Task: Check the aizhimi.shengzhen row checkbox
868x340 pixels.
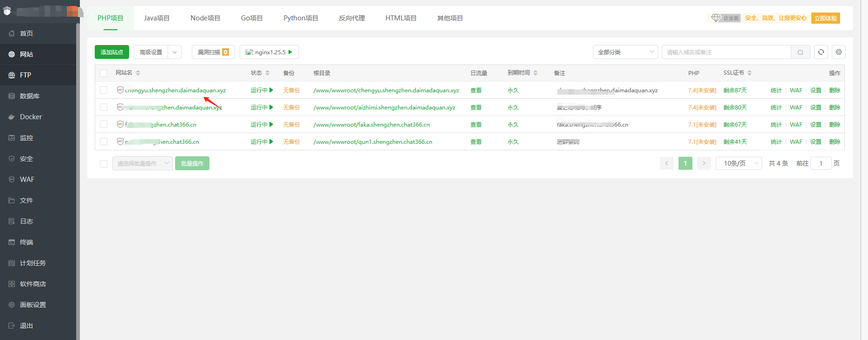Action: click(104, 107)
